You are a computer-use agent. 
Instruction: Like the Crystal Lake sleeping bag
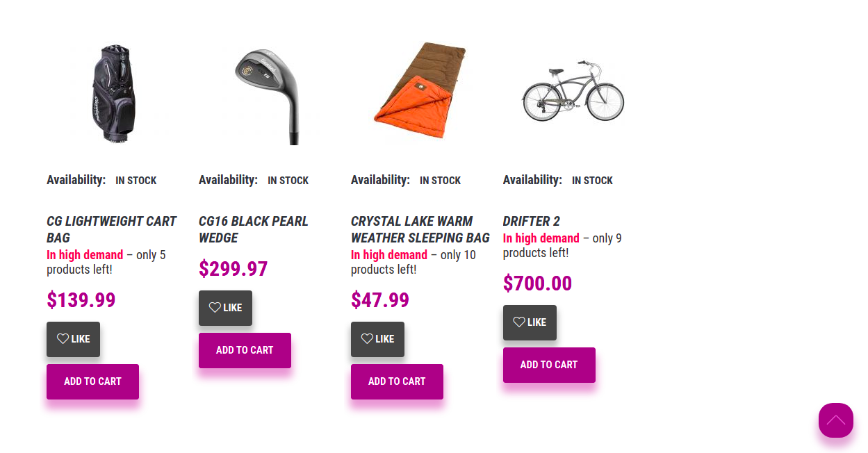point(377,339)
